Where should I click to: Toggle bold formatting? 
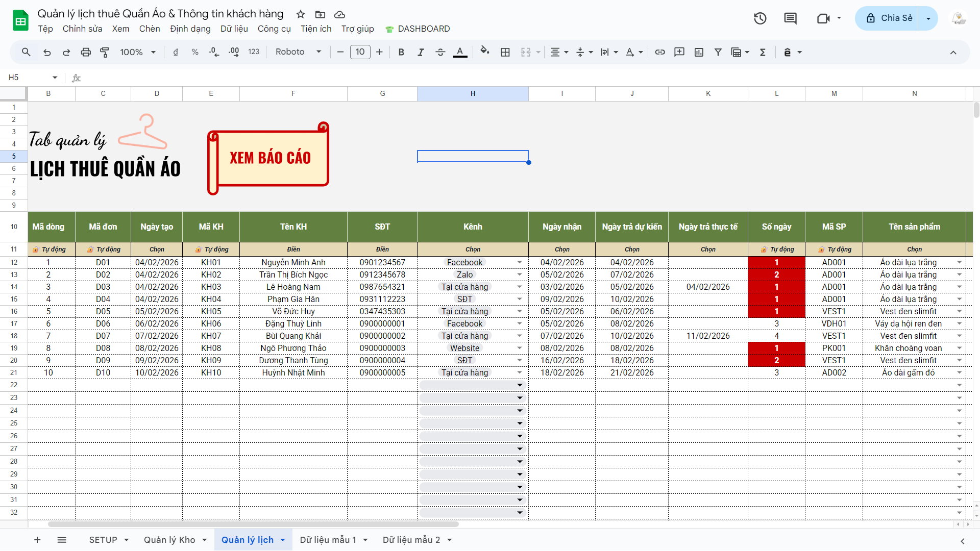[x=401, y=52]
